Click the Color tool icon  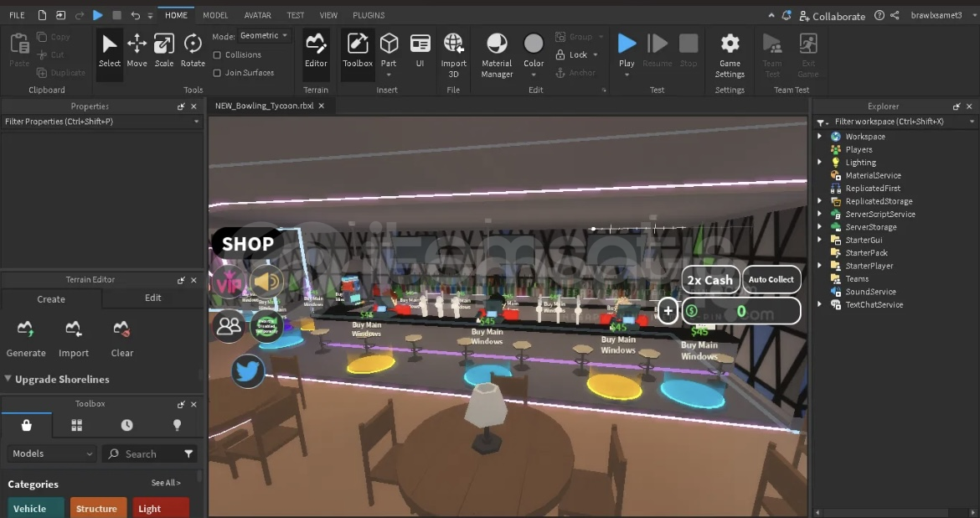point(534,44)
